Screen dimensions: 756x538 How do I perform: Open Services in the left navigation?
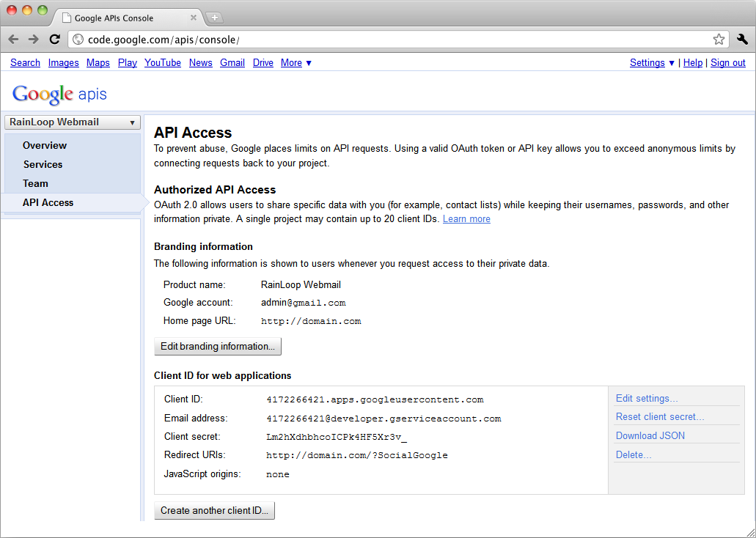tap(43, 164)
